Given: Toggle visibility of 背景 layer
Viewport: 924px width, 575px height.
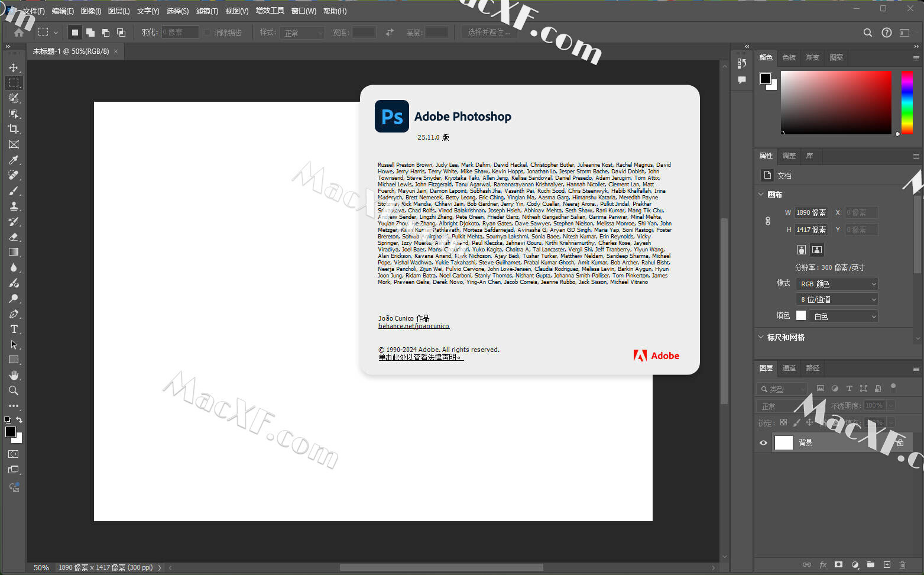Looking at the screenshot, I should pyautogui.click(x=763, y=442).
